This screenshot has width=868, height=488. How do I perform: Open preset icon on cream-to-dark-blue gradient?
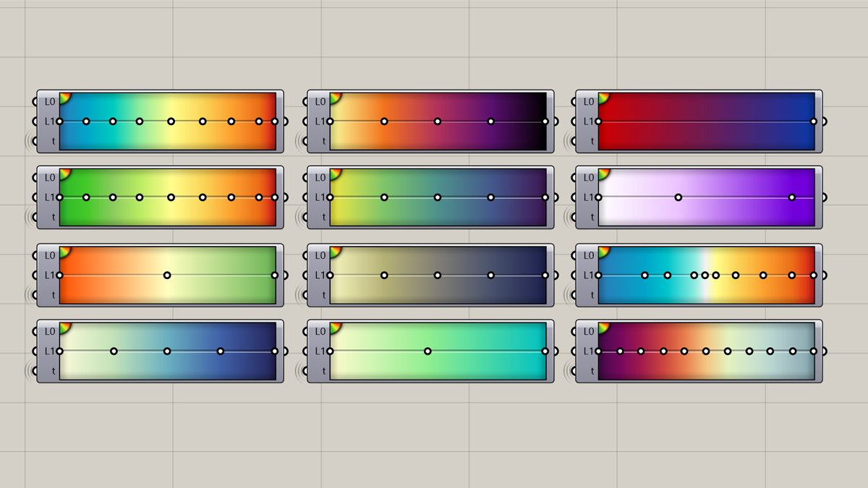(64, 327)
